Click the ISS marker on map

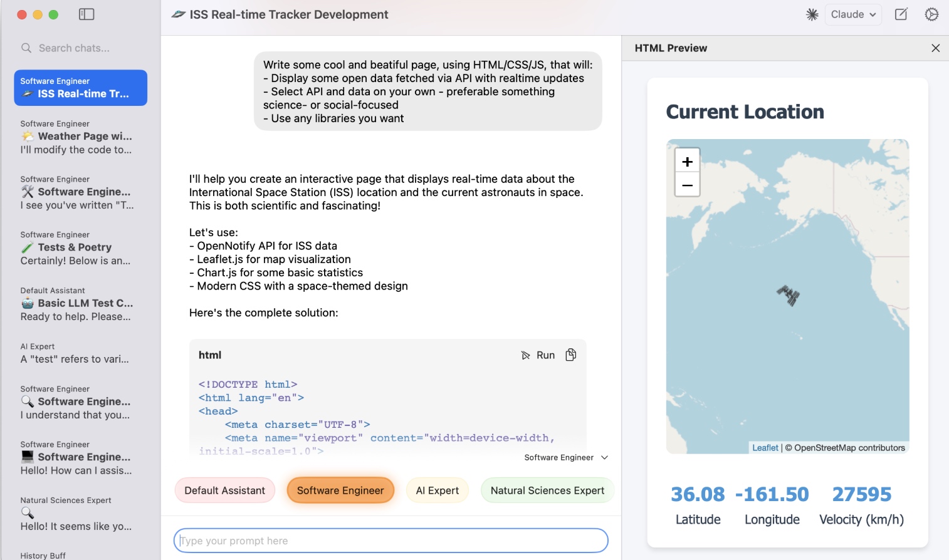789,296
